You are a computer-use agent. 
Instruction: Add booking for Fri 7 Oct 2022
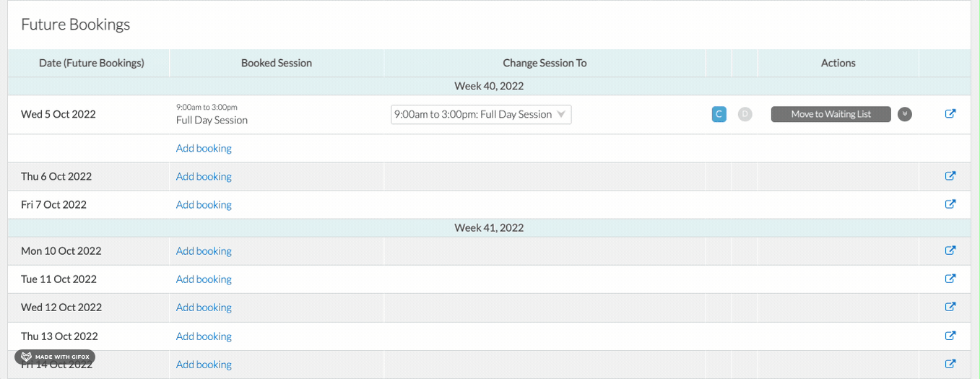[x=204, y=204]
